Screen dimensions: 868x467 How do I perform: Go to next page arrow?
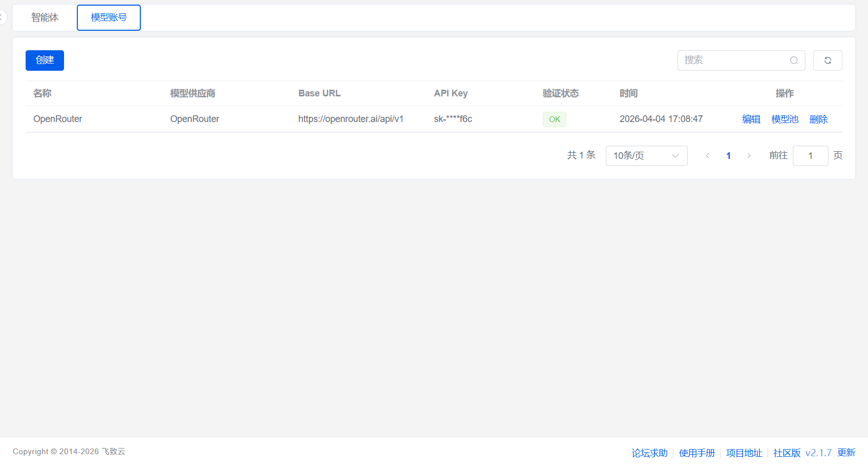point(749,156)
